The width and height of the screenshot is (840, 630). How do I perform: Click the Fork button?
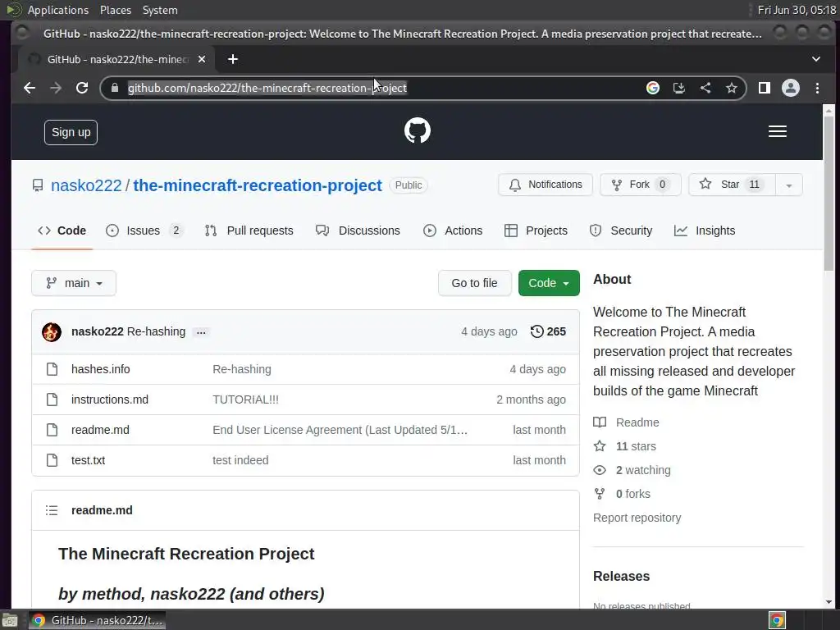point(640,185)
